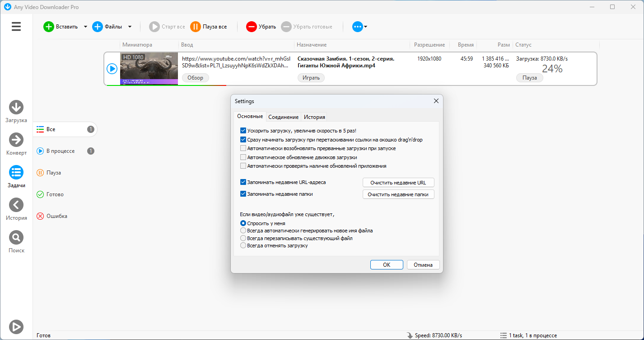Enable Автоматическое обновление движков загрузки checkbox
The width and height of the screenshot is (644, 340).
tap(243, 157)
